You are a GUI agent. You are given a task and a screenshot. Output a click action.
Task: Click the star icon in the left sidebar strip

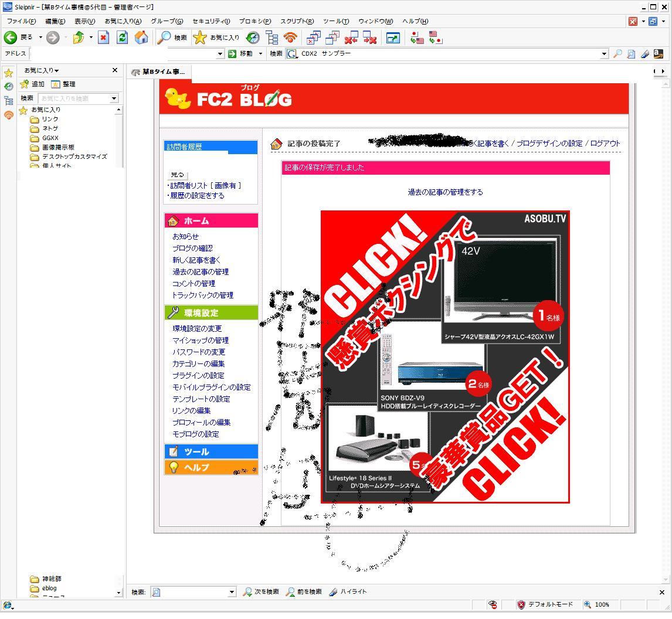point(9,73)
